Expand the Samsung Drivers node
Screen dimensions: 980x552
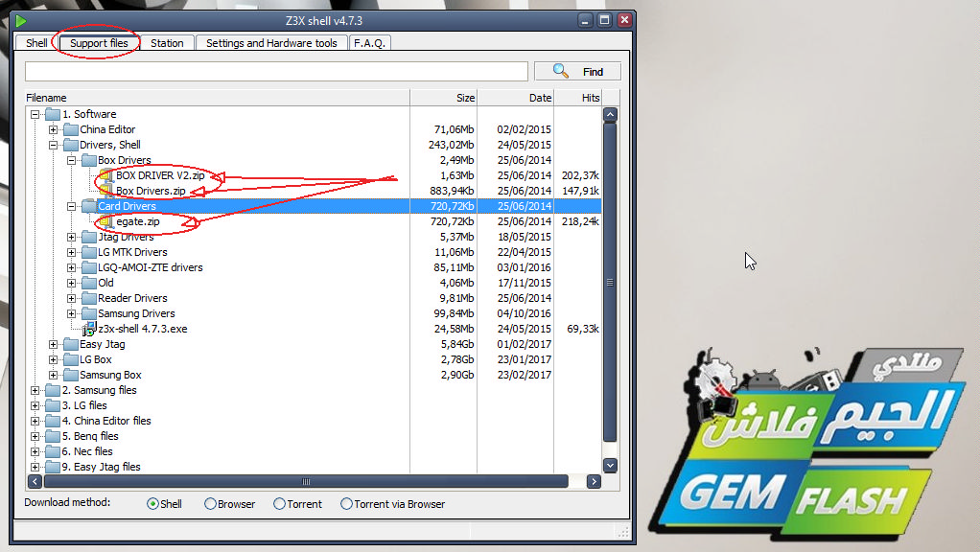tap(71, 313)
